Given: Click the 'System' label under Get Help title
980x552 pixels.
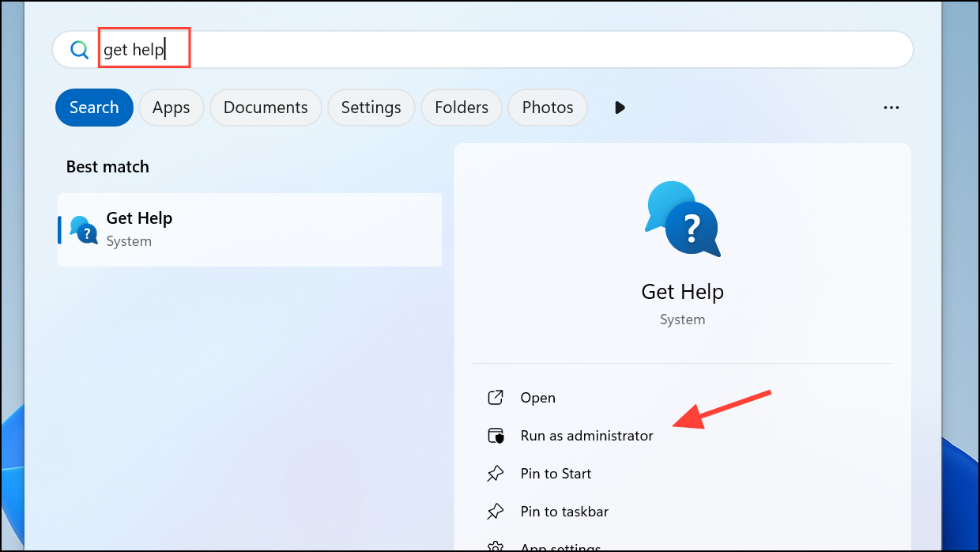Looking at the screenshot, I should click(683, 319).
